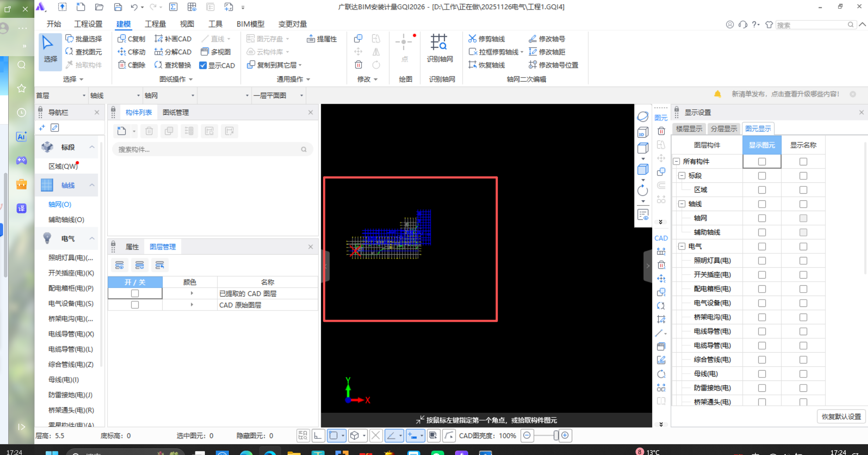Click 新清单发布 upgrade notice link
This screenshot has height=455, width=868.
[x=785, y=94]
